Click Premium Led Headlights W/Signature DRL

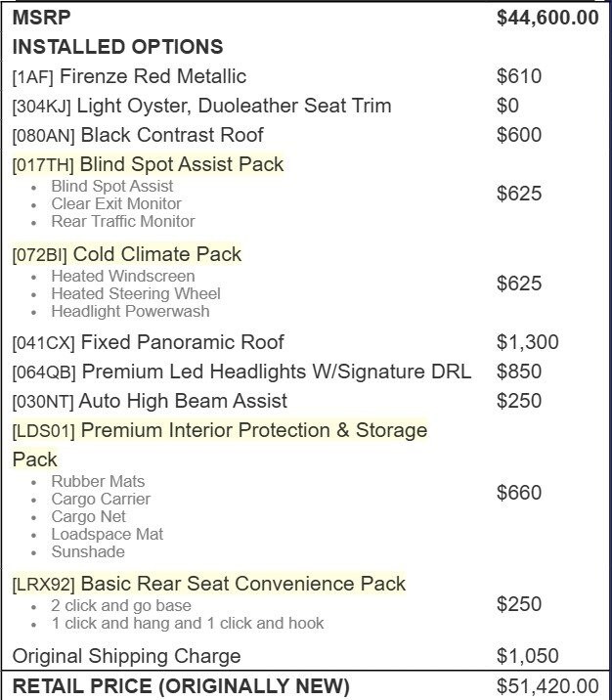[276, 372]
